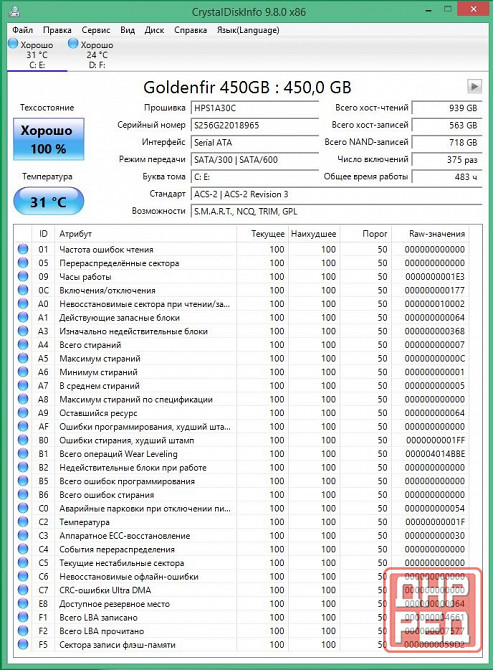Image resolution: width=493 pixels, height=670 pixels.
Task: Open the Язык(Language) menu
Action: (x=248, y=30)
